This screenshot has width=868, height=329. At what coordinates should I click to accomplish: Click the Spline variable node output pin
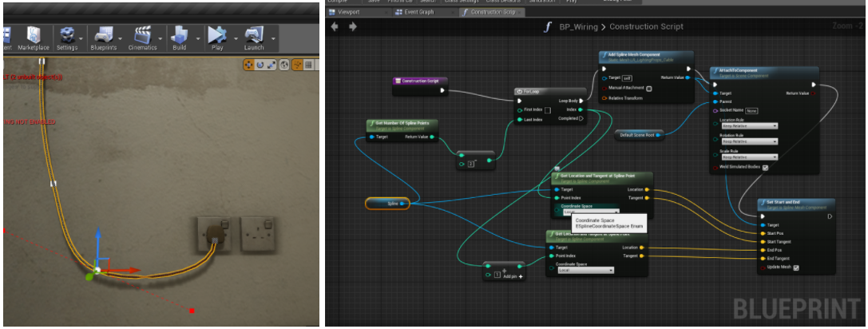(x=402, y=204)
